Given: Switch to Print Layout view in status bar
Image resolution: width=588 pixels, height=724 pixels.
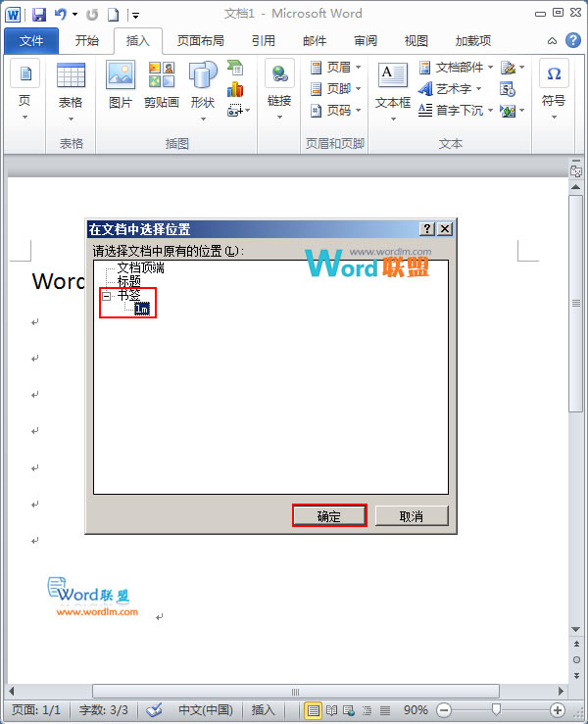Looking at the screenshot, I should coord(314,709).
